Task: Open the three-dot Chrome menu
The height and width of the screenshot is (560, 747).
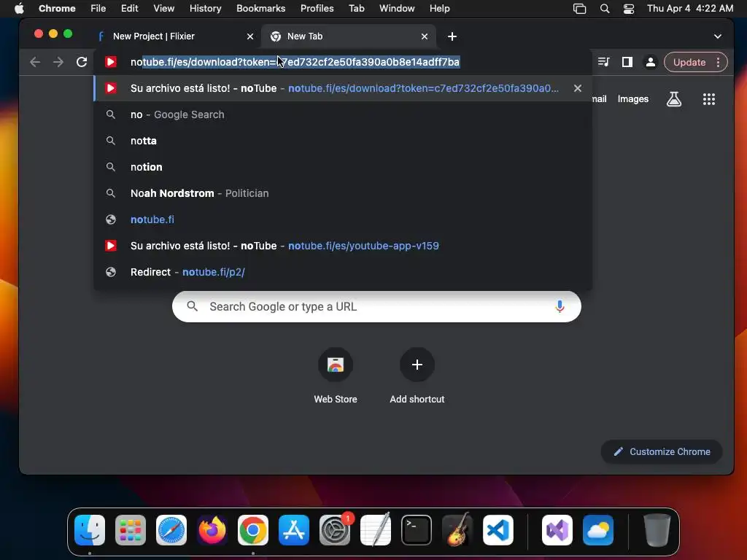Action: (718, 62)
